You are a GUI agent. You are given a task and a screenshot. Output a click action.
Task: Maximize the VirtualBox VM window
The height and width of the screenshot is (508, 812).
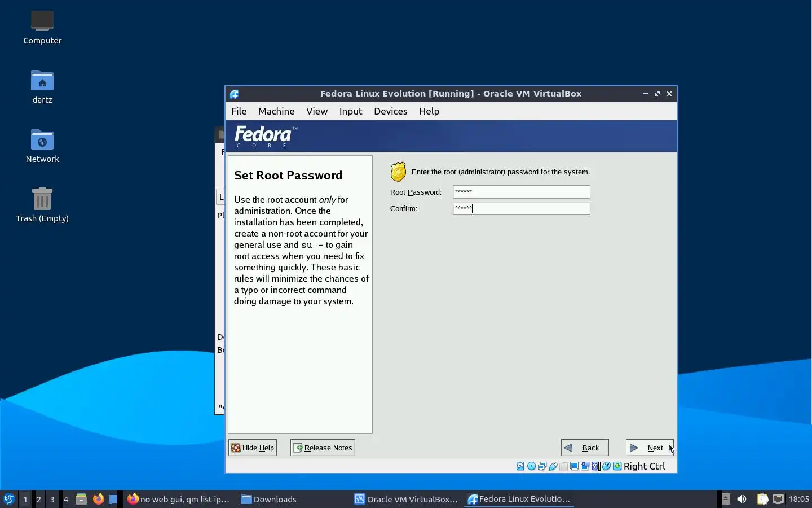point(657,94)
